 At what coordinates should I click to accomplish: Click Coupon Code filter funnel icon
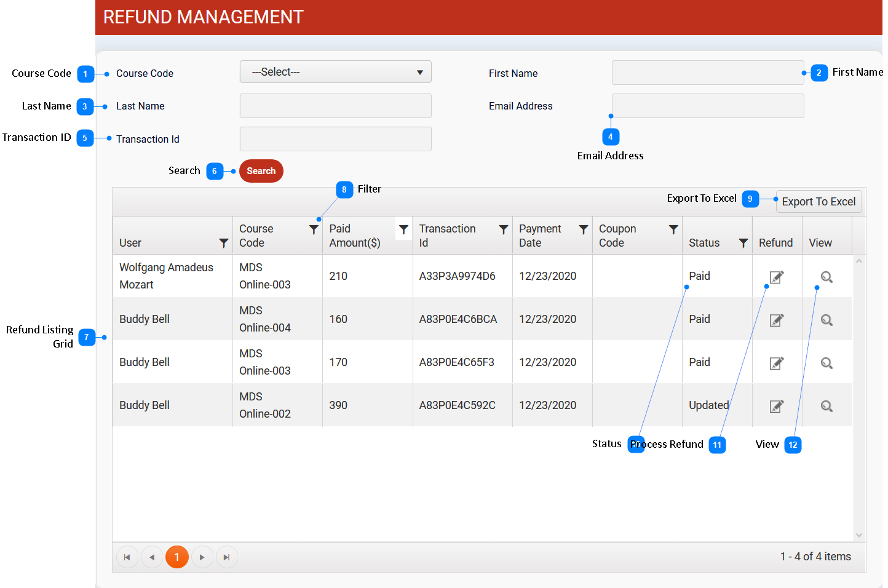pyautogui.click(x=673, y=229)
